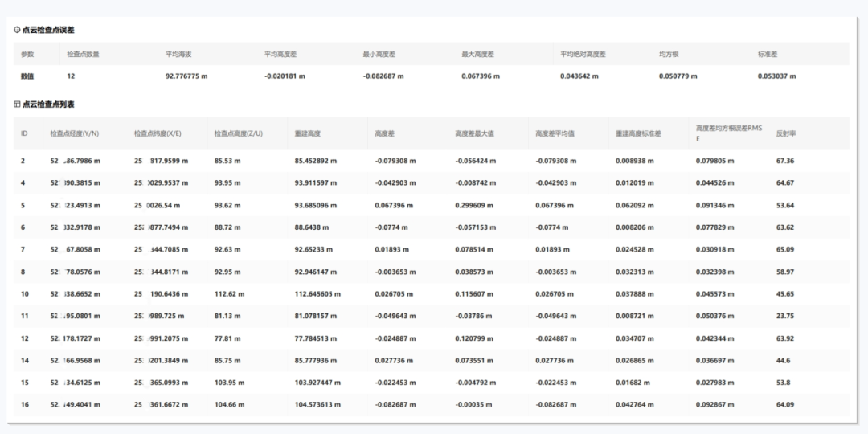Image resolution: width=868 pixels, height=434 pixels.
Task: Click standard deviation 0.062092 m
Action: point(634,206)
